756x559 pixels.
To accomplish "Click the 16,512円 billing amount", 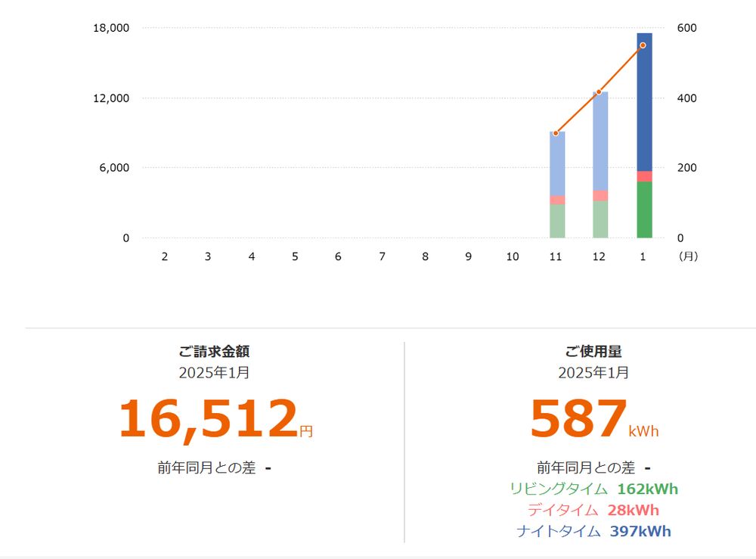I will (x=216, y=418).
